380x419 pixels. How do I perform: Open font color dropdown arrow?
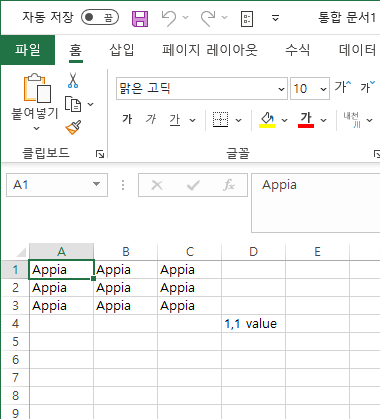click(x=323, y=120)
